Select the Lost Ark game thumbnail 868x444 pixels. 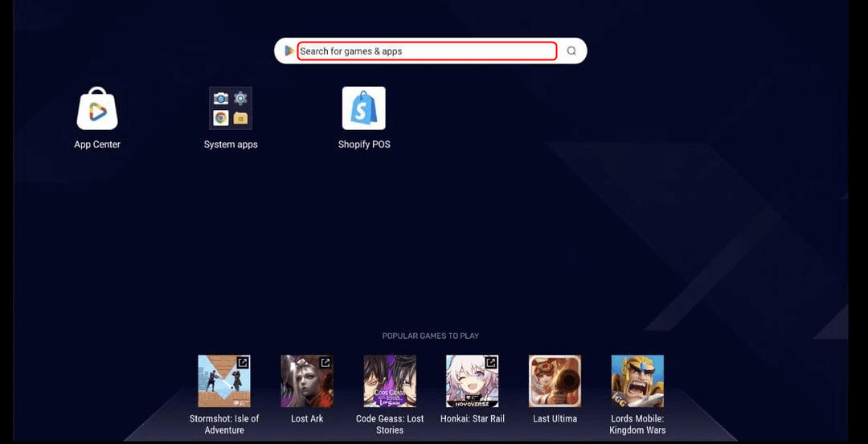pyautogui.click(x=307, y=381)
